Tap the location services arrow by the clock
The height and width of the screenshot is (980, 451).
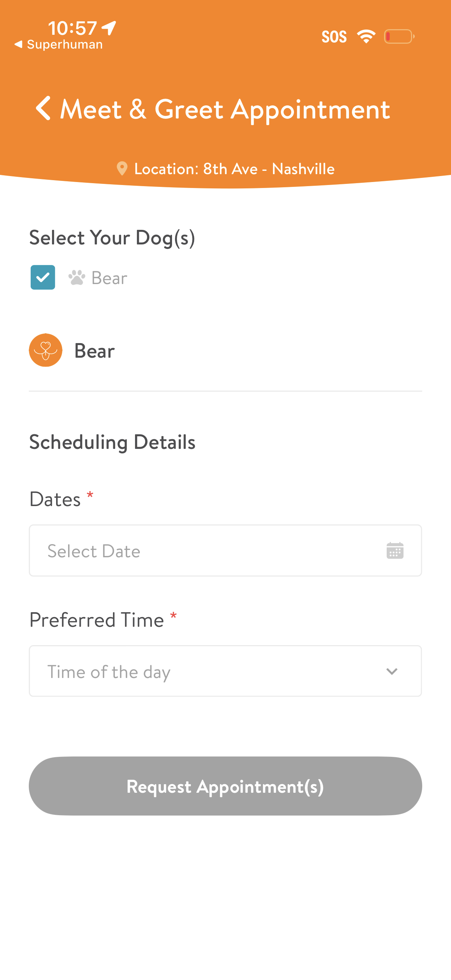coord(109,28)
